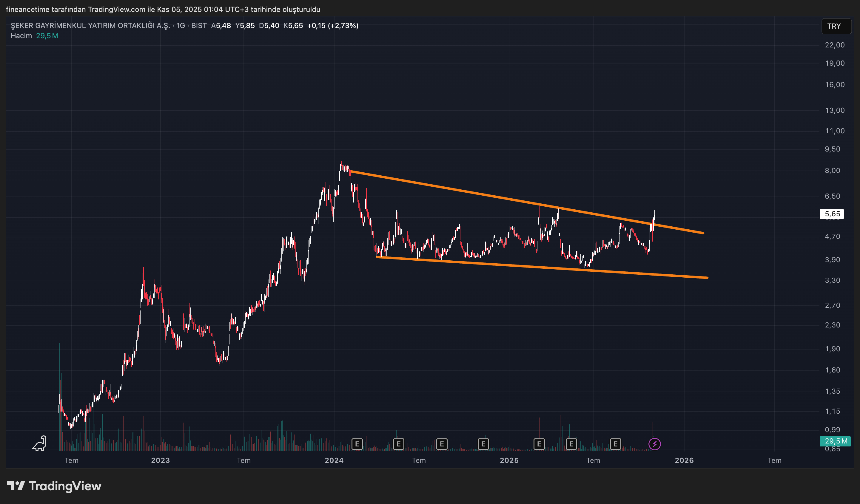The width and height of the screenshot is (860, 504).
Task: Click earnings E marker just right of Tem 2024
Action: pyautogui.click(x=442, y=444)
